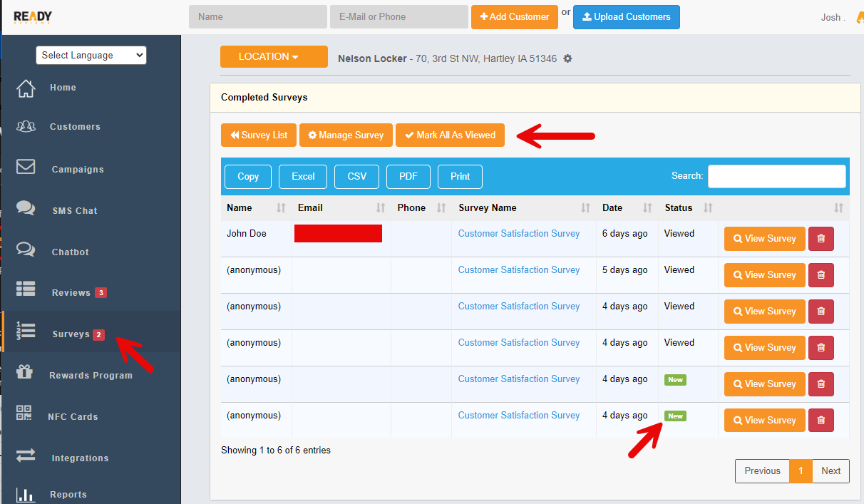Click the settings gear beside Nelson Locker address
This screenshot has width=864, height=504.
coord(567,58)
